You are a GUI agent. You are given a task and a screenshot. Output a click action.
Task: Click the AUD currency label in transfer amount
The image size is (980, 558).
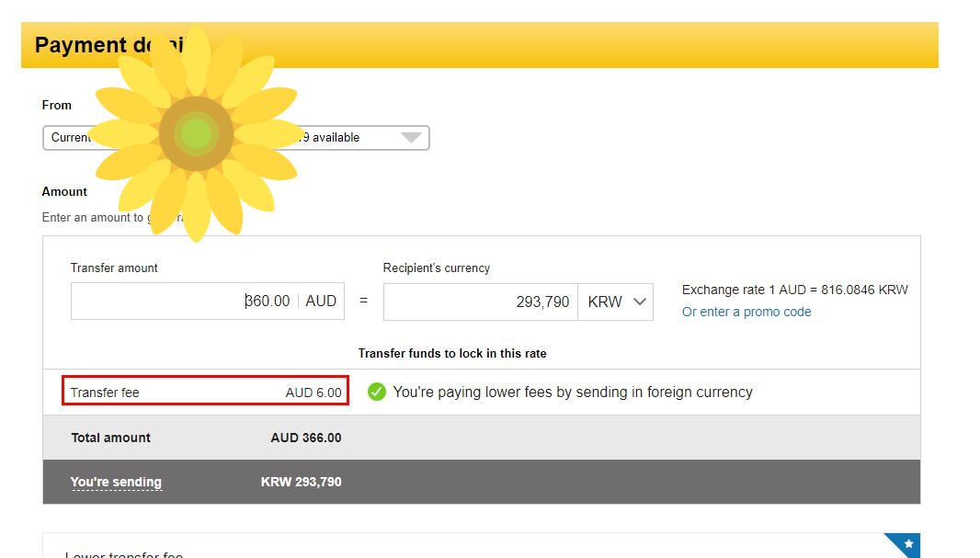[x=321, y=302]
